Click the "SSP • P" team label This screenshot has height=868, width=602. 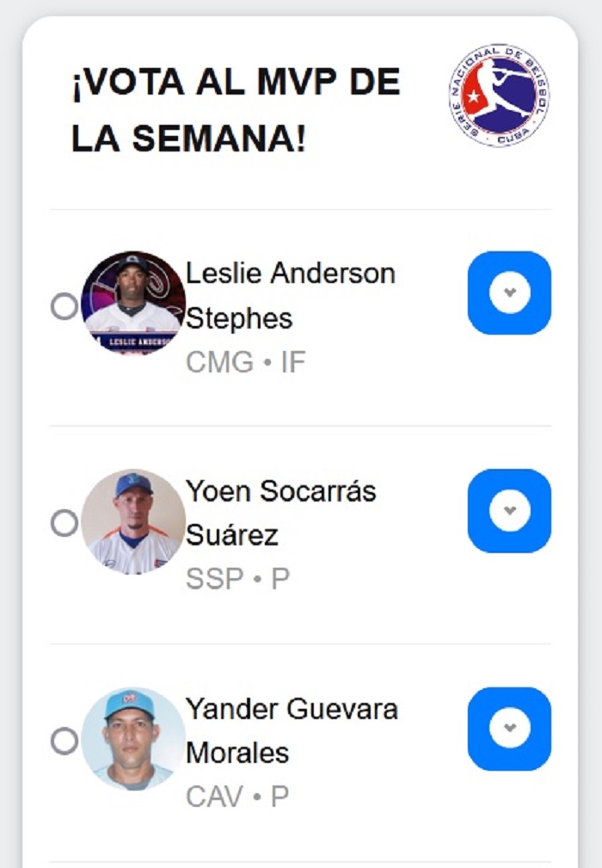[x=237, y=579]
